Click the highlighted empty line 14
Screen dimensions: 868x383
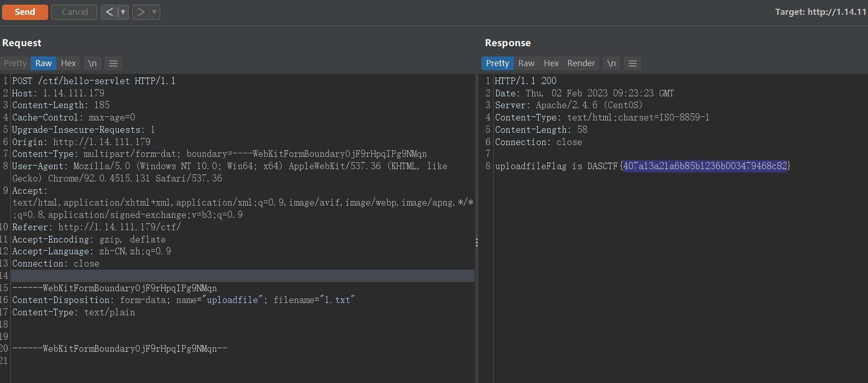pos(243,276)
